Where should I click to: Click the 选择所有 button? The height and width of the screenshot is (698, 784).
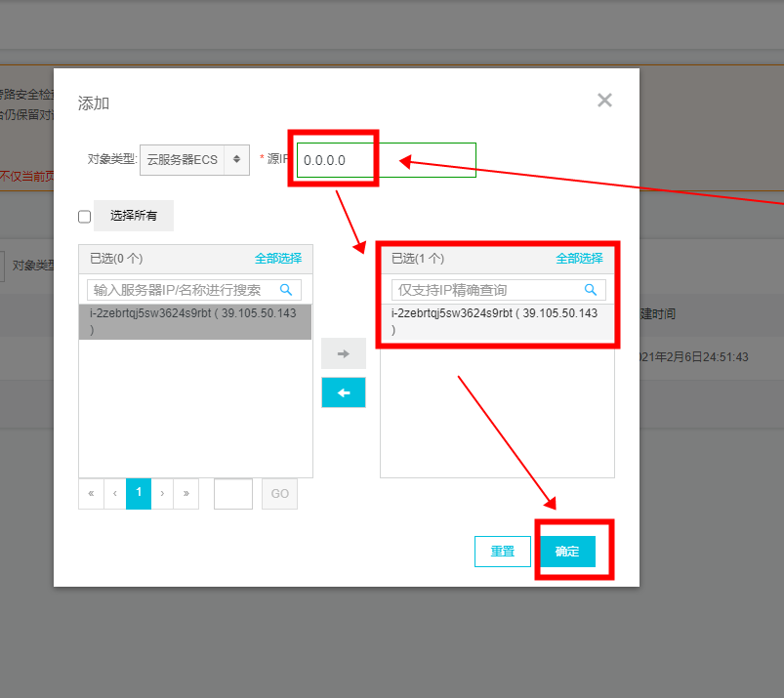coord(134,216)
